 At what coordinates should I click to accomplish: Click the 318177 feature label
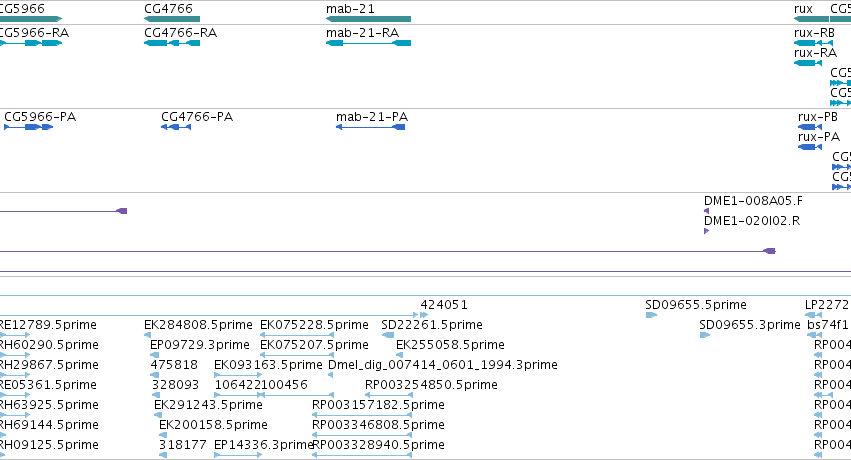pos(182,445)
